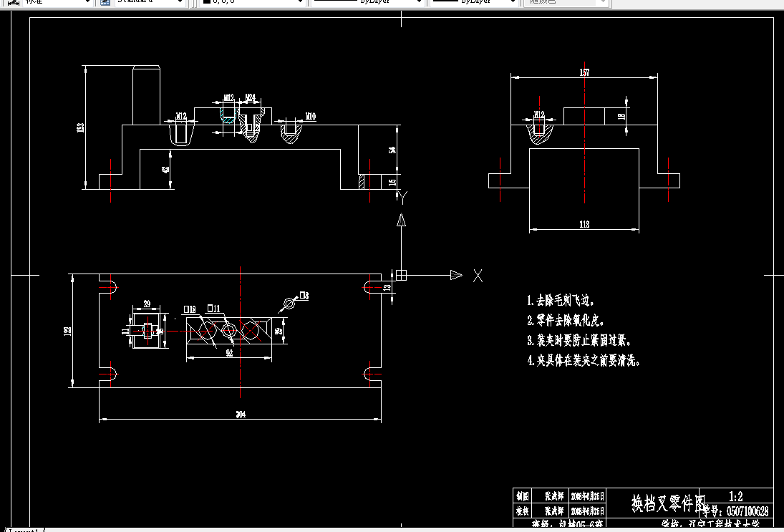Select the M12 annotation in the side view
This screenshot has width=784, height=532.
[x=538, y=115]
